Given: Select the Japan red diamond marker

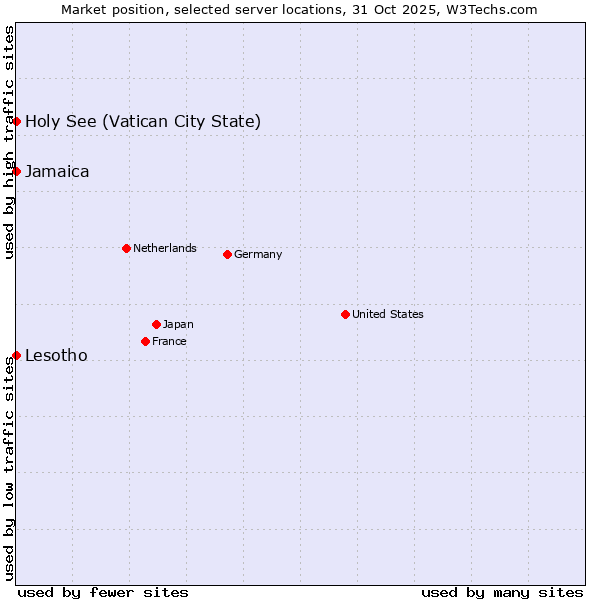Looking at the screenshot, I should [156, 324].
